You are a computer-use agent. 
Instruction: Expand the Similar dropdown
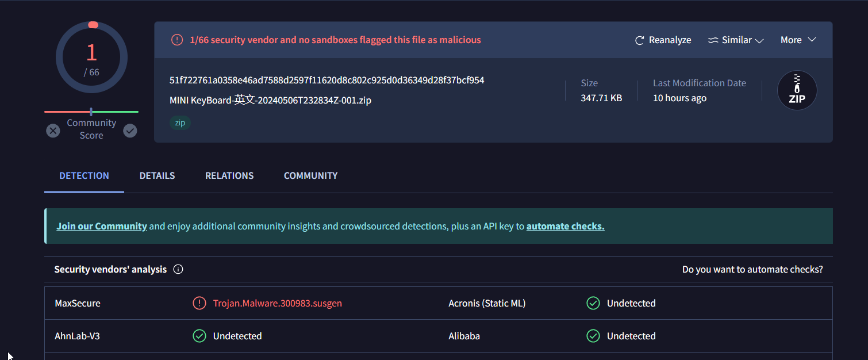coord(736,40)
